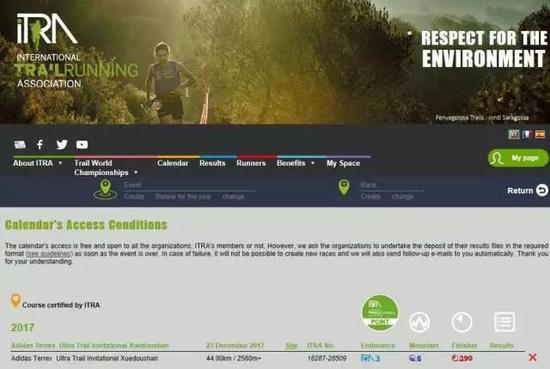The height and width of the screenshot is (369, 550).
Task: Click the Endurance column header
Action: tap(378, 345)
